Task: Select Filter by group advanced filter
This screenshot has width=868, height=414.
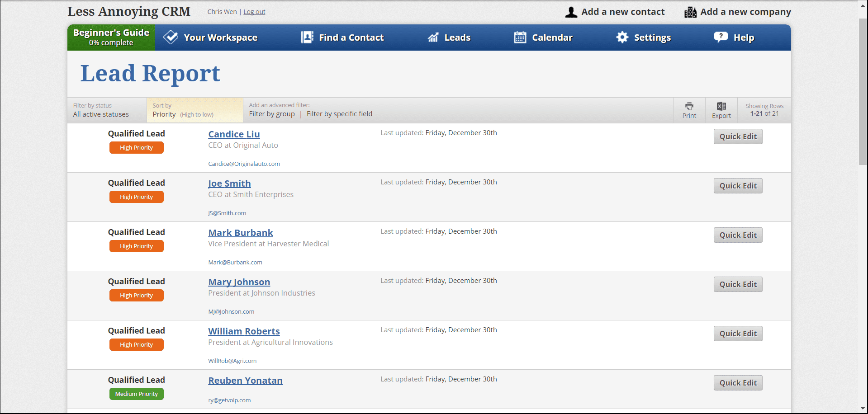Action: click(x=272, y=114)
